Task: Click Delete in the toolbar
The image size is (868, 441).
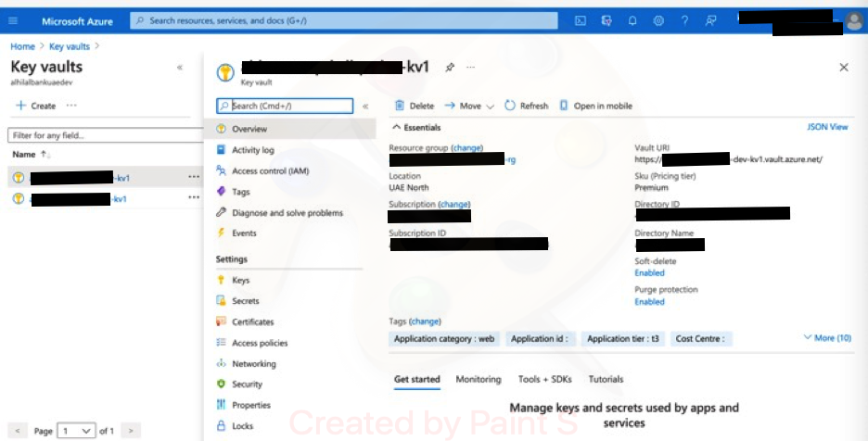Action: pos(415,106)
